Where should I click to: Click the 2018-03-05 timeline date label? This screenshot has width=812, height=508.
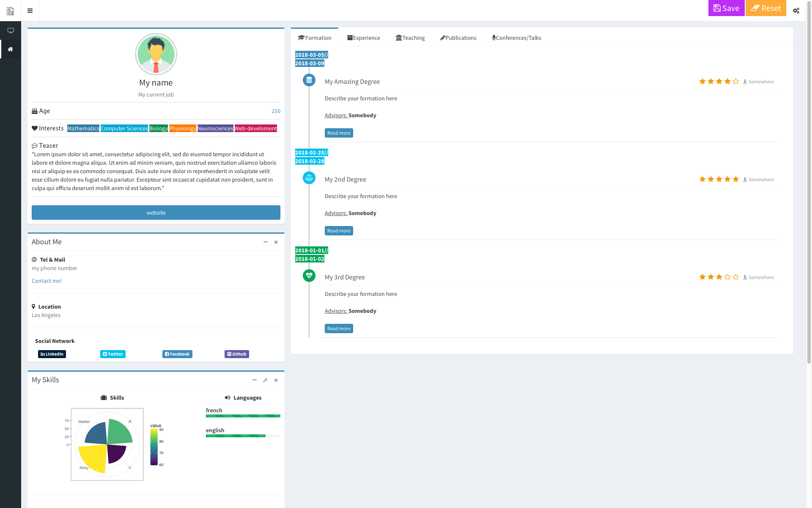[312, 55]
